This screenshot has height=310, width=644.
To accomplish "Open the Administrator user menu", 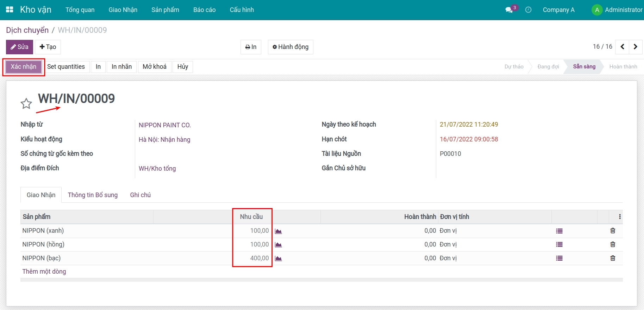I will pyautogui.click(x=617, y=10).
